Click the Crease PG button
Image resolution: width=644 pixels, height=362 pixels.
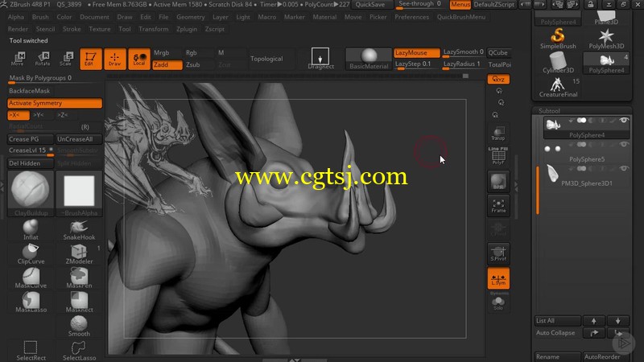pyautogui.click(x=31, y=139)
